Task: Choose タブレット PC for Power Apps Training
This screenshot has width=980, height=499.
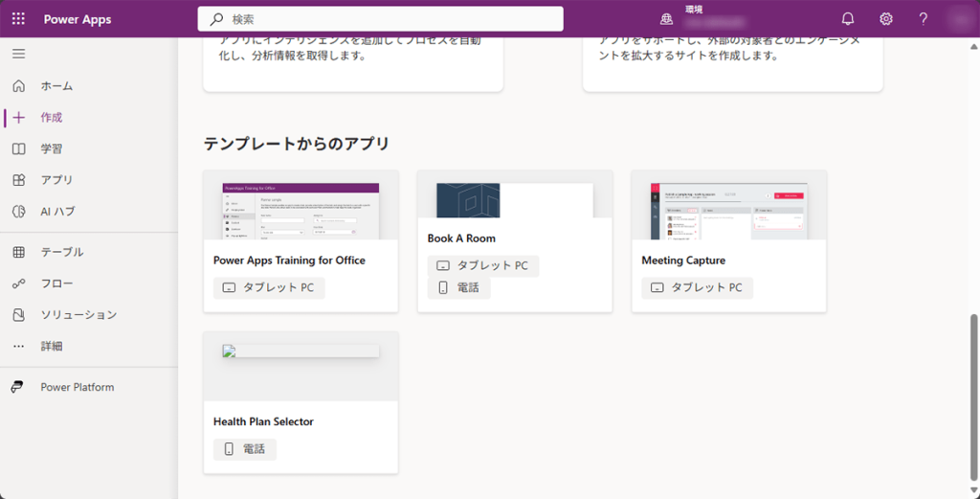Action: [x=269, y=288]
